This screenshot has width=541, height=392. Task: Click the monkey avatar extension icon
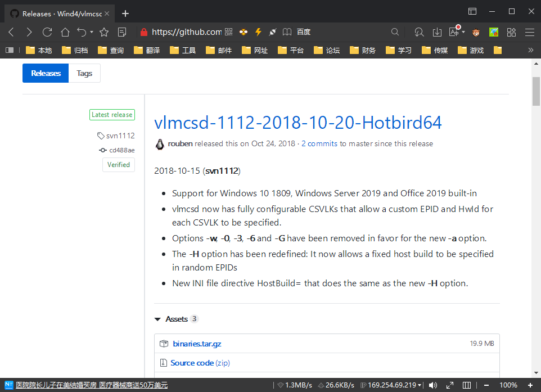pos(476,32)
